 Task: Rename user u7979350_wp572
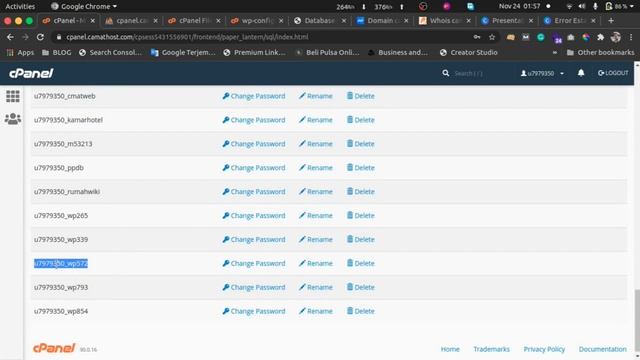[x=316, y=263]
